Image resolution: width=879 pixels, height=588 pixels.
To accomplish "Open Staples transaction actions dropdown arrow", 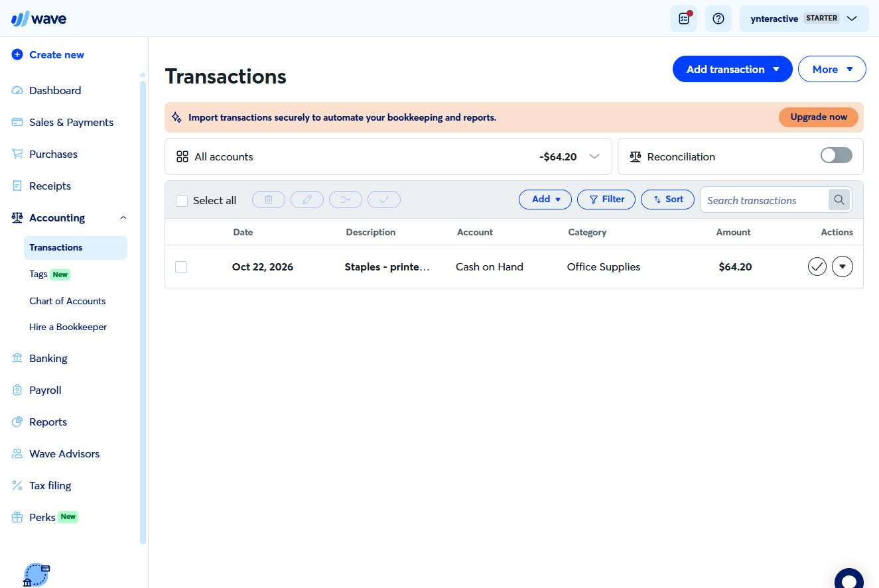I will point(843,266).
